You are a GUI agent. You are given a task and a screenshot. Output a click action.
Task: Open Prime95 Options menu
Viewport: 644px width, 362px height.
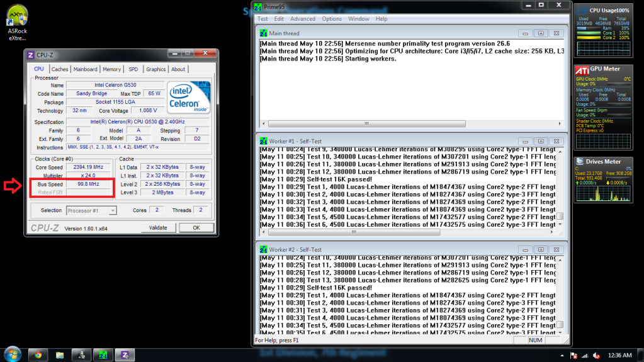pyautogui.click(x=332, y=19)
